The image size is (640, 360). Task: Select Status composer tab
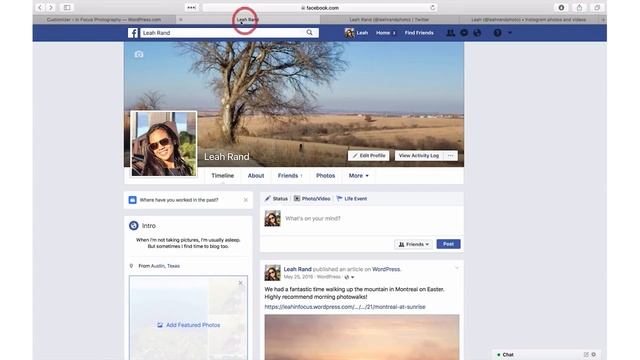click(x=276, y=199)
